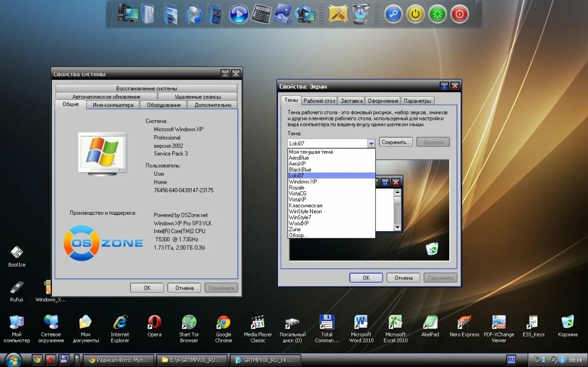This screenshot has height=367, width=588.
Task: Choose Royale theme in list
Action: click(332, 187)
